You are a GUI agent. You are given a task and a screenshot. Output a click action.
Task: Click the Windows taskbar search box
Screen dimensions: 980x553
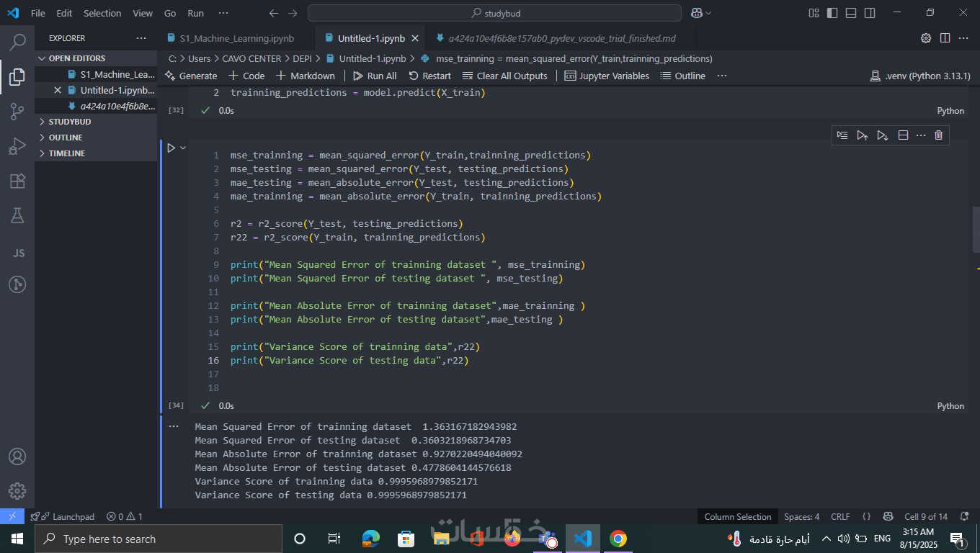click(x=158, y=539)
